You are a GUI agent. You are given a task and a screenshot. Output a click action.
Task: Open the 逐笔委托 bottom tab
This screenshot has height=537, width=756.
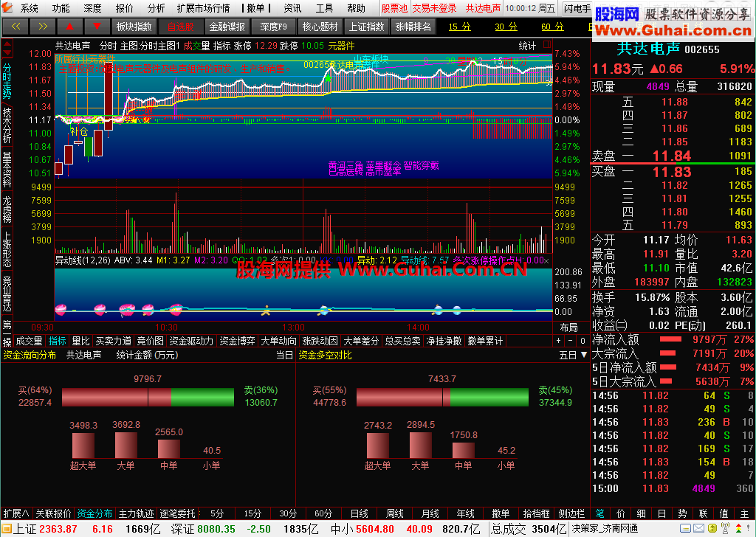pos(177,513)
